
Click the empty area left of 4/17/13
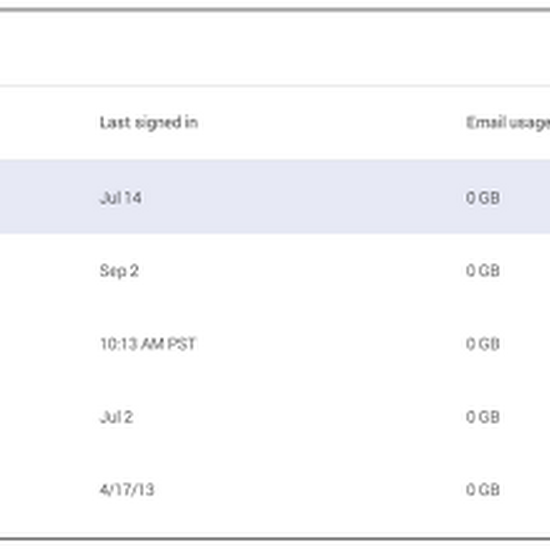pos(49,490)
